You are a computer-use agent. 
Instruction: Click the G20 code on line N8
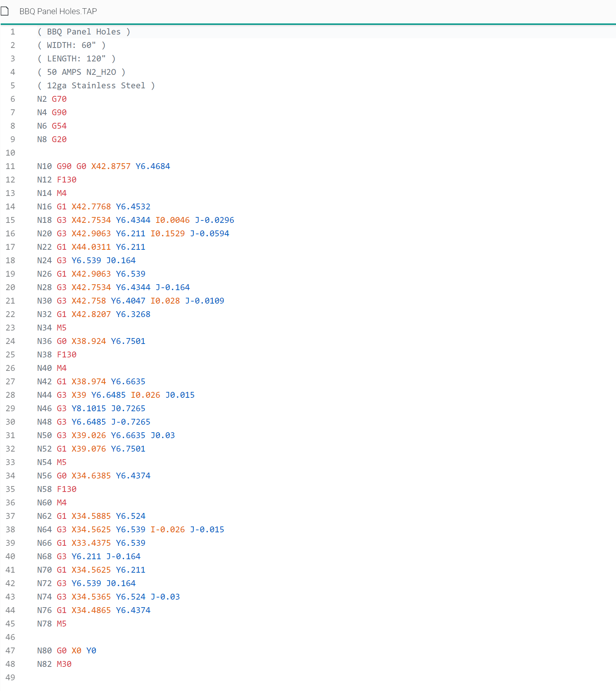pos(59,139)
